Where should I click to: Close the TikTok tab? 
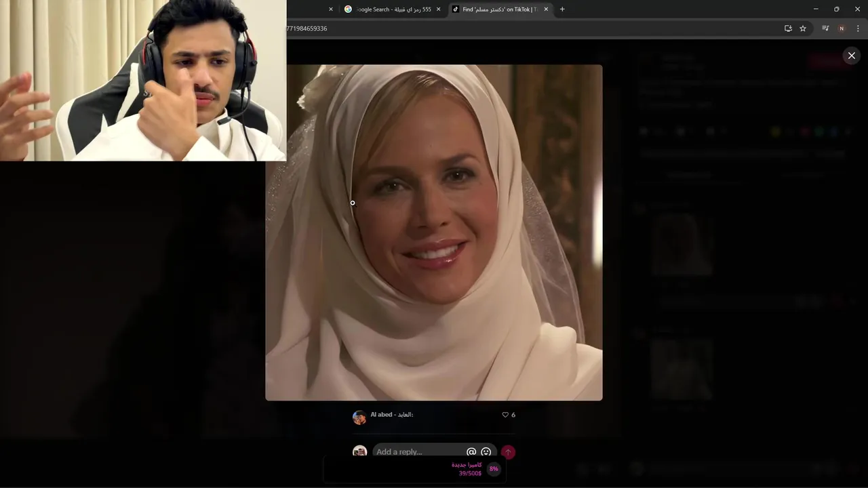[546, 9]
